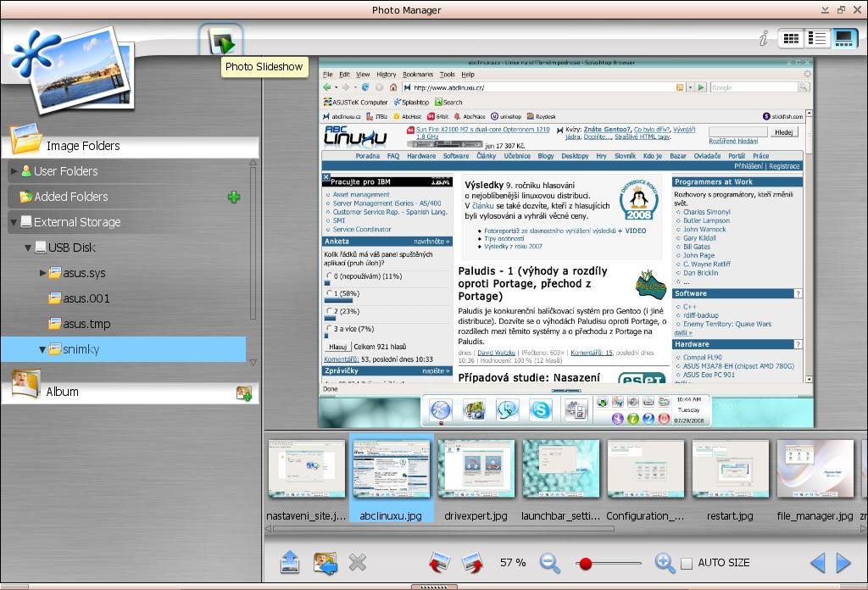The image size is (868, 590).
Task: Click the External Storage label
Action: tap(77, 222)
